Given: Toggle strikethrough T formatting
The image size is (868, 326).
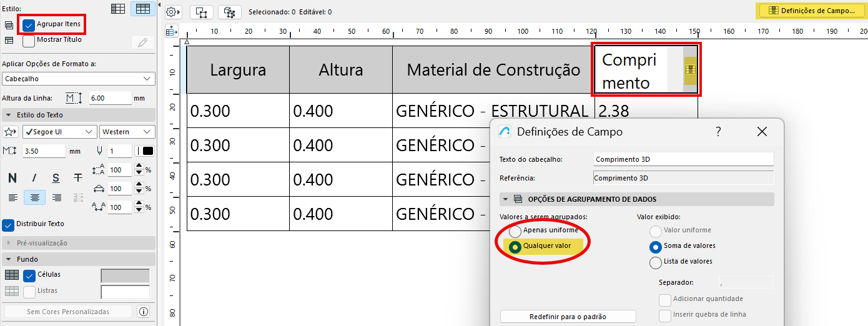Looking at the screenshot, I should (78, 178).
